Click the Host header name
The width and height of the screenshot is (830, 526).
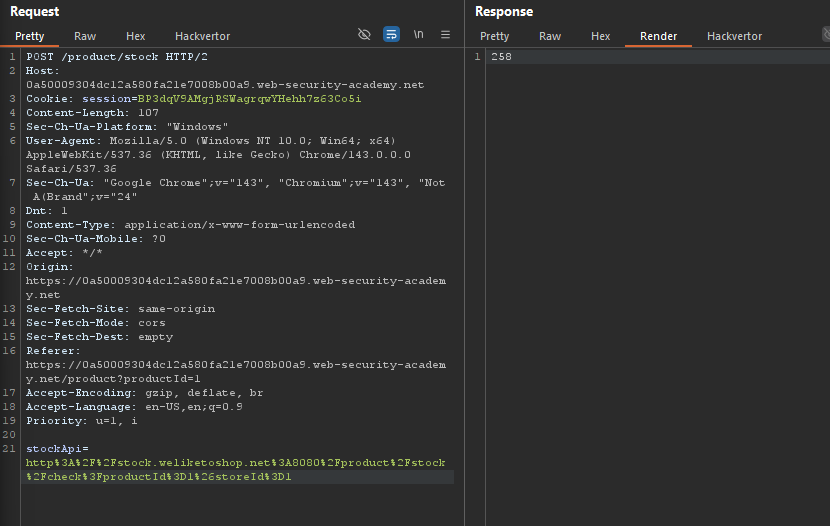[x=42, y=71]
